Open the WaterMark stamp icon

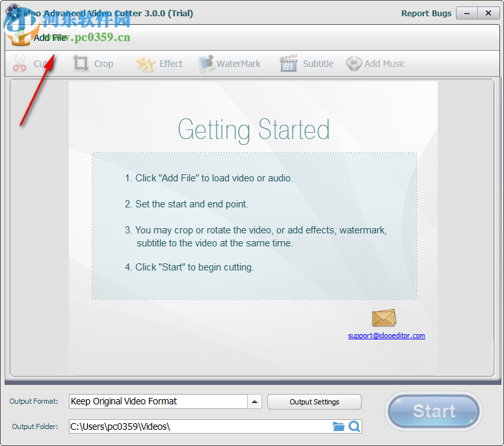point(206,63)
